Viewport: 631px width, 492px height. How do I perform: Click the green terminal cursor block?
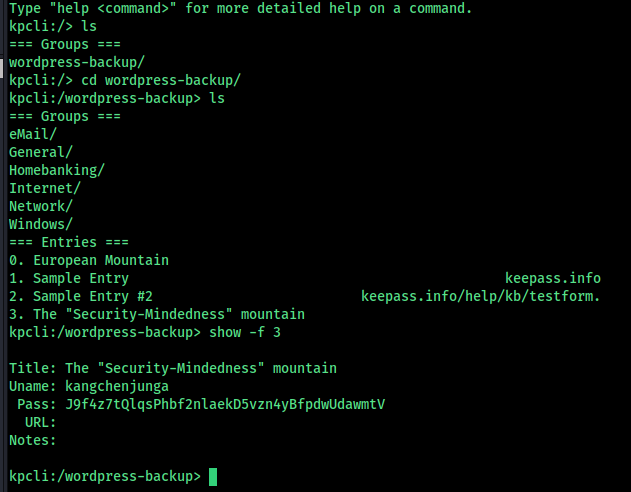coord(213,477)
